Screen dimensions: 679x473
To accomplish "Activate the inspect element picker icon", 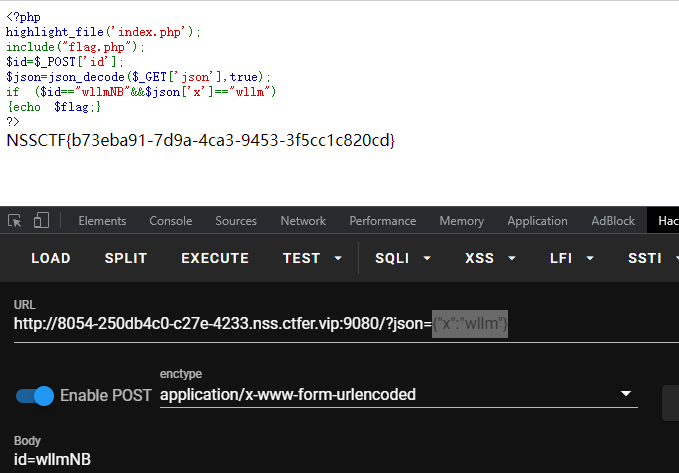I will 15,221.
